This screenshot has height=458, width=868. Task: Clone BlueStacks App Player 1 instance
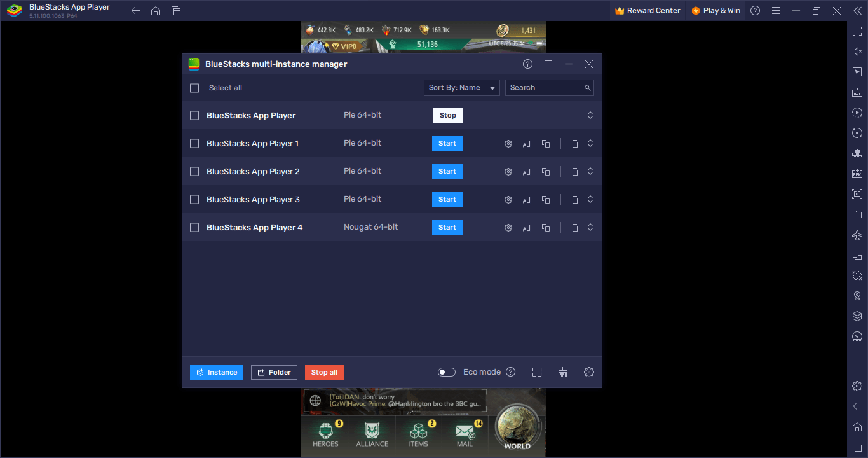coord(546,144)
